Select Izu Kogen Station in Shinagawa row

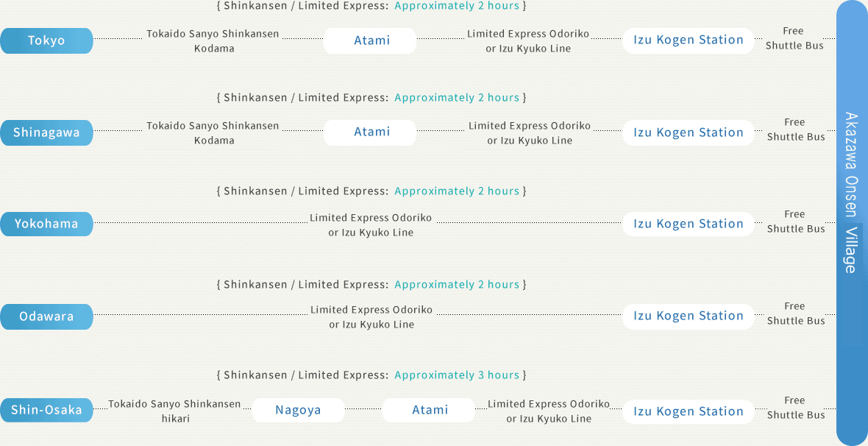[x=688, y=132]
